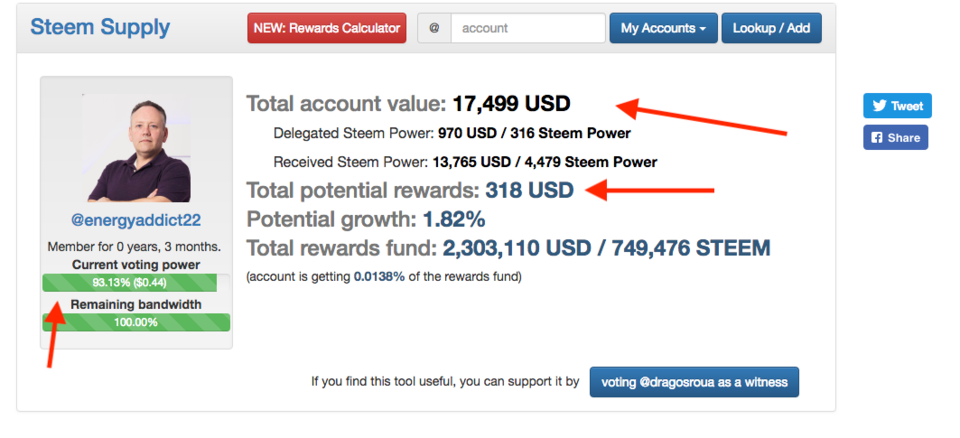Click the Total account value figure

click(x=511, y=104)
